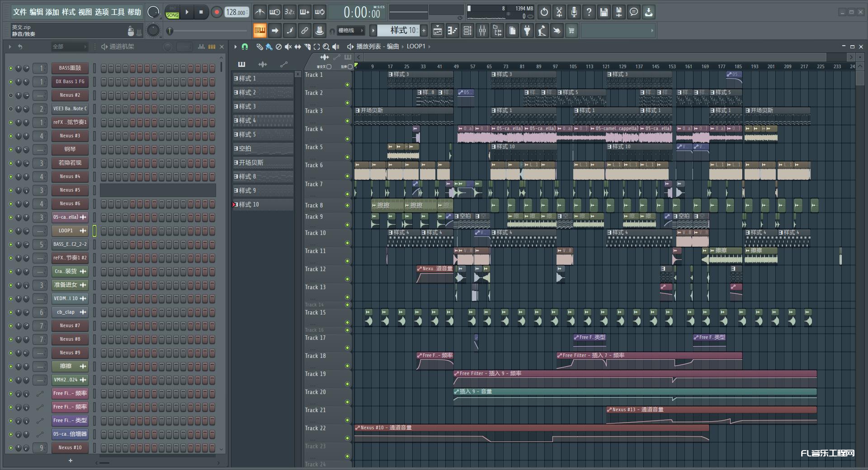This screenshot has width=868, height=470.
Task: Select the paint brush tool in playlist
Action: pyautogui.click(x=269, y=47)
